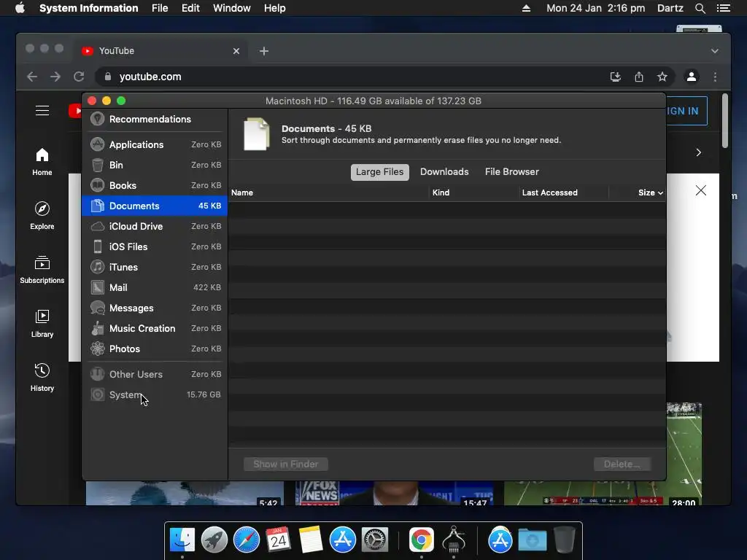The image size is (747, 560).
Task: Select the Mail icon in sidebar
Action: click(x=97, y=287)
